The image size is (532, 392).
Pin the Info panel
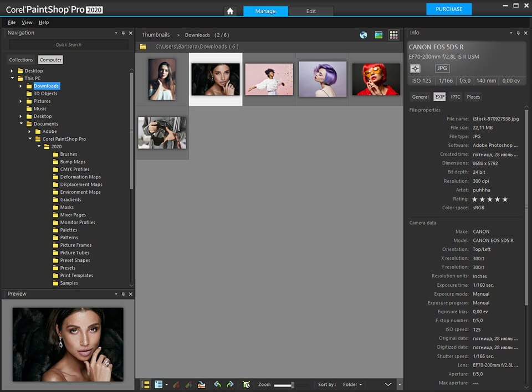point(518,33)
